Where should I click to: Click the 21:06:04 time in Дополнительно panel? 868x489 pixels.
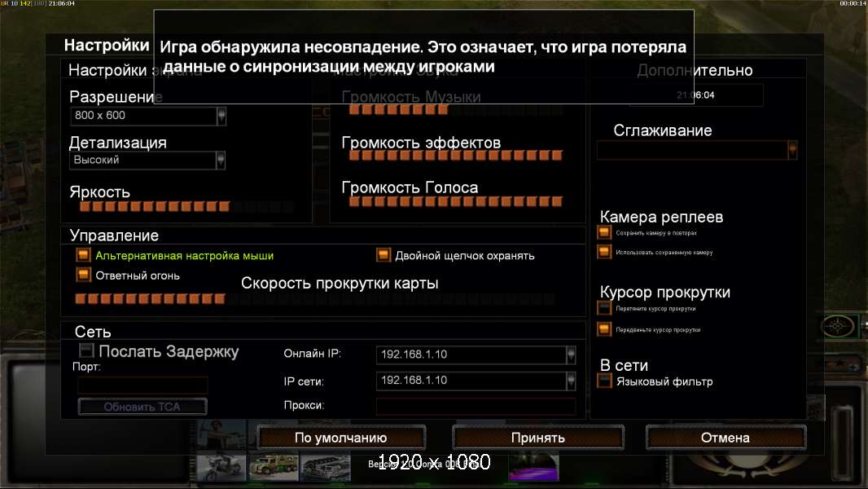[x=695, y=95]
